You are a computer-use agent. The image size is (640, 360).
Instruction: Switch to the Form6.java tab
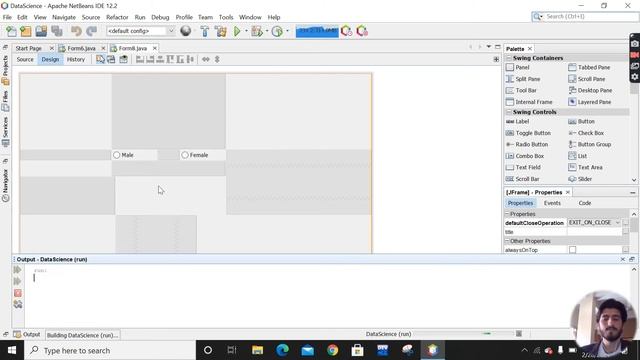coord(81,48)
